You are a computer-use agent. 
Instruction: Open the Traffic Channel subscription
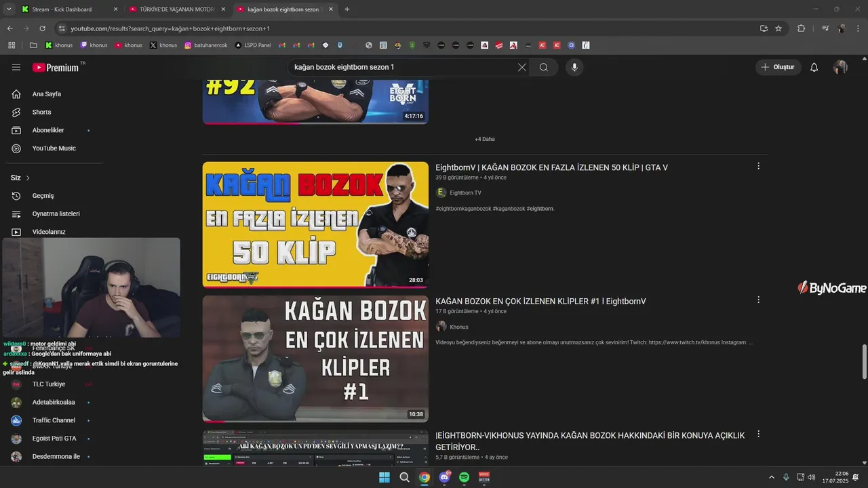(54, 420)
